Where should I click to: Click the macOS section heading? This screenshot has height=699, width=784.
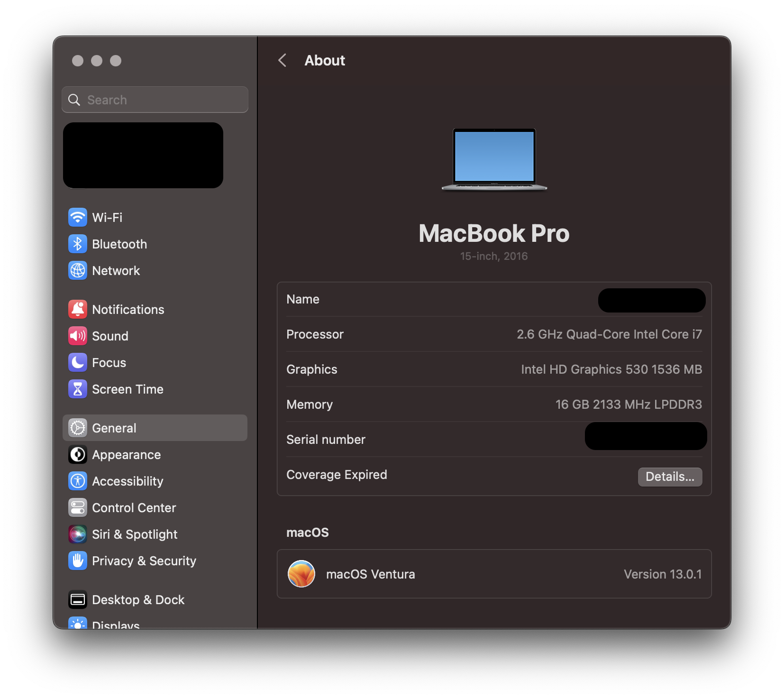coord(308,533)
